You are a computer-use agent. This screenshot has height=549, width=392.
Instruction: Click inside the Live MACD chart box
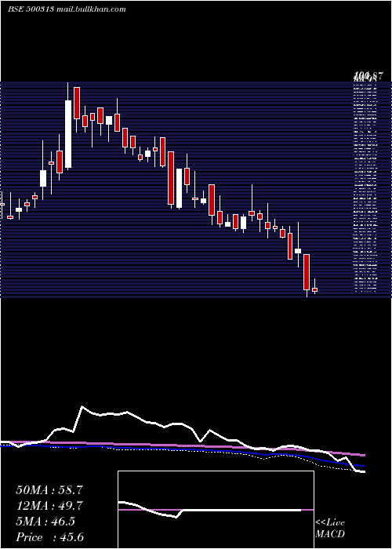(x=216, y=510)
